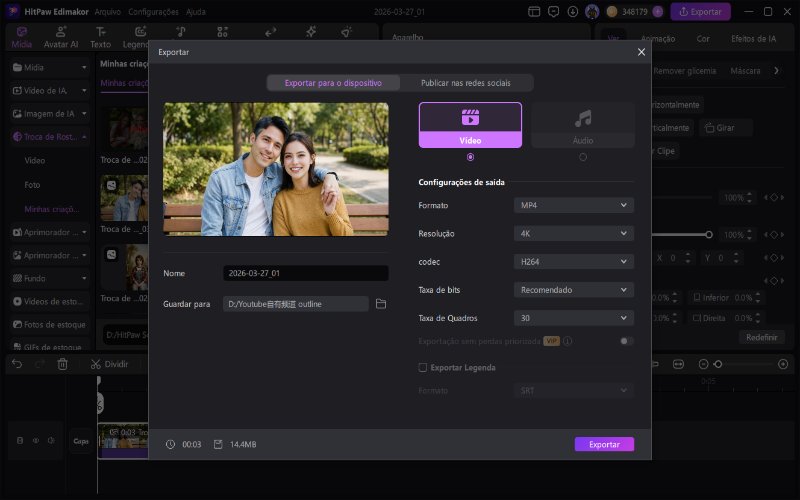This screenshot has height=500, width=800.
Task: Open the codec H264 dropdown
Action: pyautogui.click(x=573, y=261)
